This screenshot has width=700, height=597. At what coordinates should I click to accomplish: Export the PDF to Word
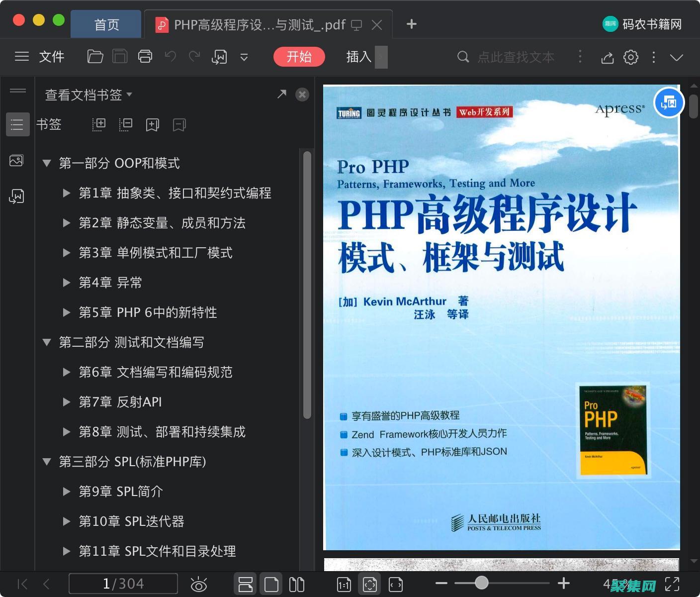(x=219, y=56)
